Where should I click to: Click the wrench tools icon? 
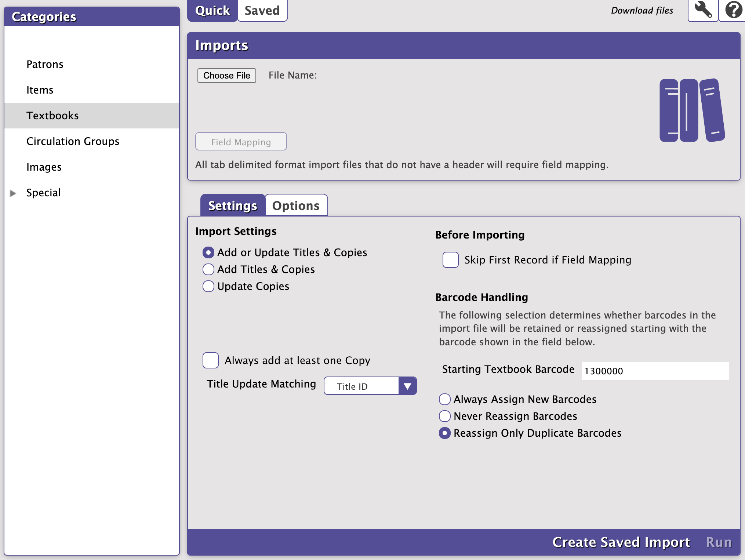702,10
